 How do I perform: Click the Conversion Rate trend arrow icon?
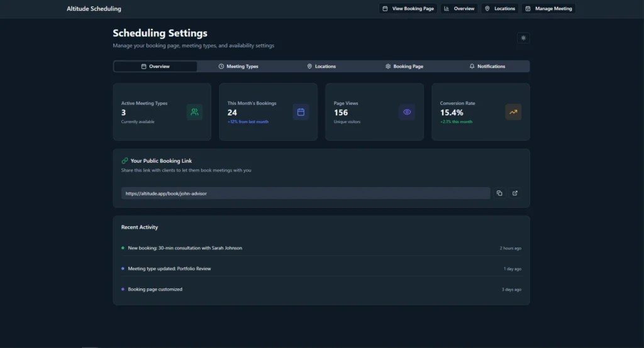[513, 112]
